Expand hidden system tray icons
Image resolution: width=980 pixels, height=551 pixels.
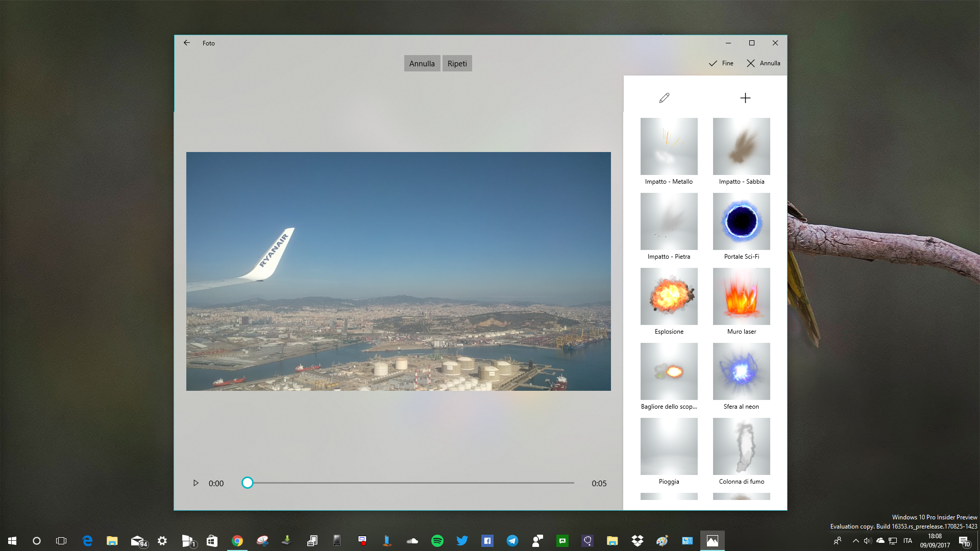tap(856, 541)
